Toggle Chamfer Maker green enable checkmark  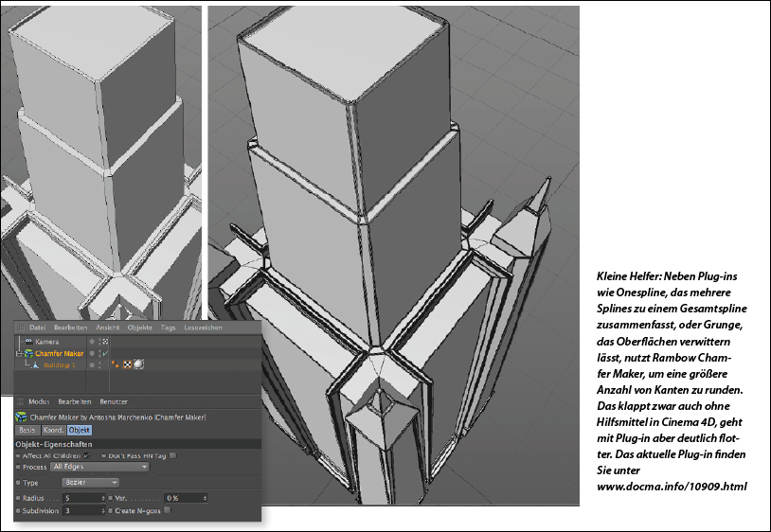tap(104, 353)
